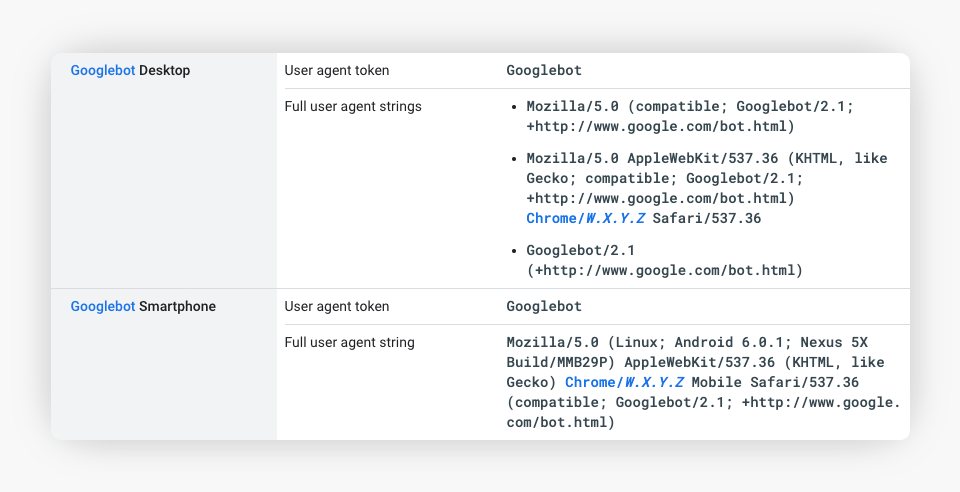Click '(+http://www.google.com/bot.html)' under Googlebot/2.1

[664, 270]
